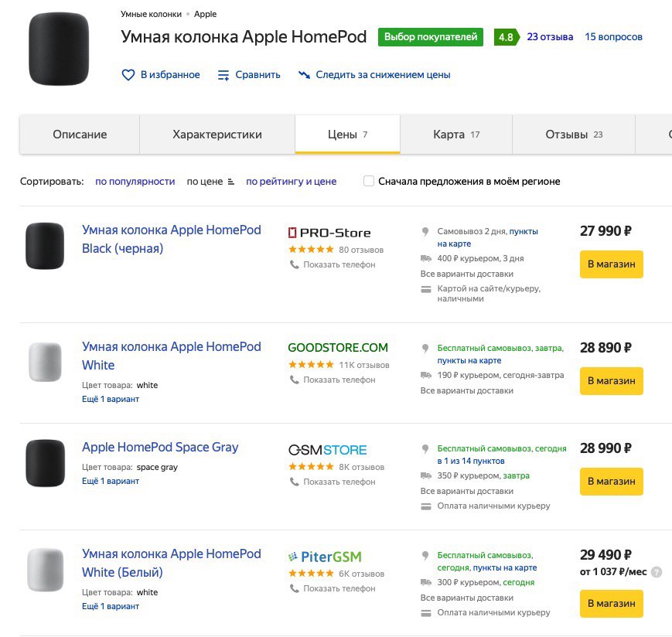
Task: Show all delivery options for PRO-Store
Action: (x=467, y=274)
